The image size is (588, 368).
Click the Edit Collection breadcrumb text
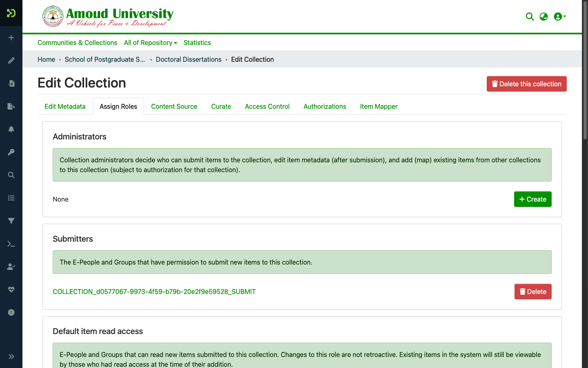[252, 59]
